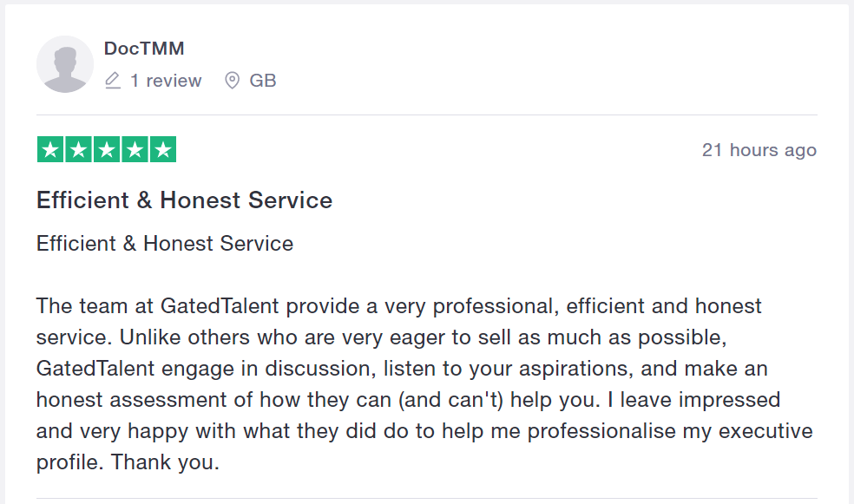Click the 'Efficient & Honest Service' body subtitle line
The width and height of the screenshot is (854, 504).
point(165,243)
